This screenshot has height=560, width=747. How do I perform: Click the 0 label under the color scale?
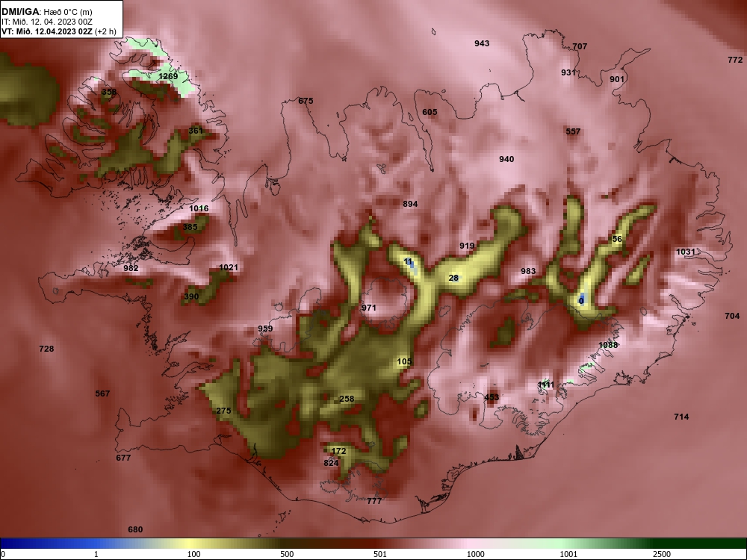[3, 554]
